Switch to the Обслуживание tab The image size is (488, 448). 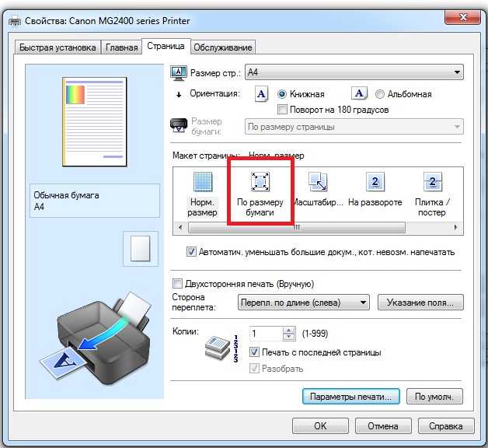(x=223, y=47)
